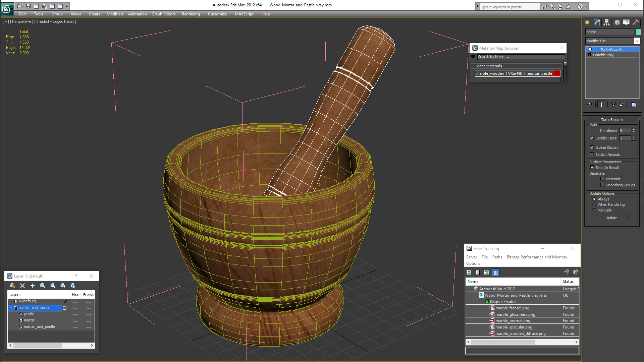Open the Hierarchy panel tab icon

pyautogui.click(x=607, y=22)
